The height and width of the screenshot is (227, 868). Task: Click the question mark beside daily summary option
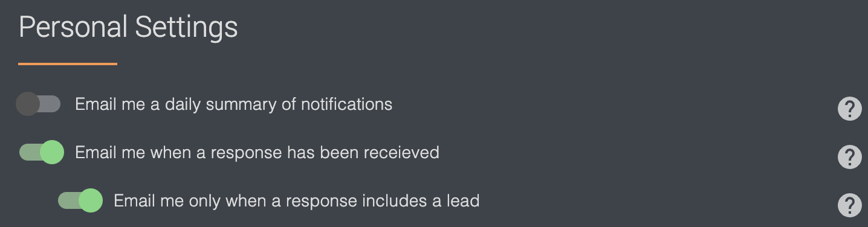pos(849,109)
